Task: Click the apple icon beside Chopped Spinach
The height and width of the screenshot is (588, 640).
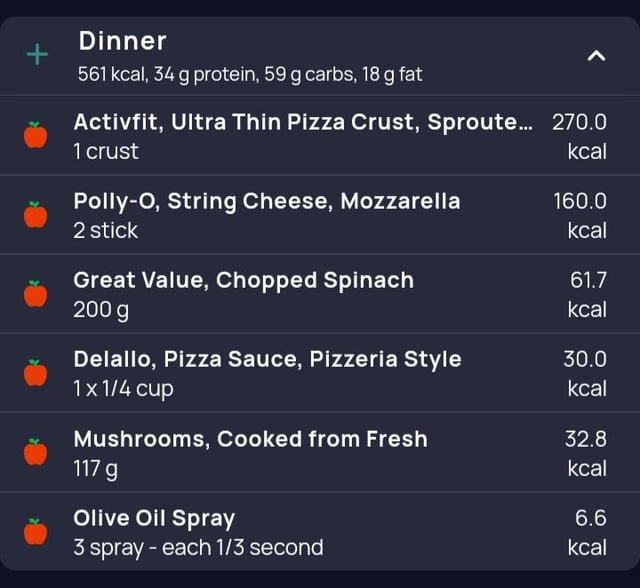Action: pyautogui.click(x=36, y=294)
